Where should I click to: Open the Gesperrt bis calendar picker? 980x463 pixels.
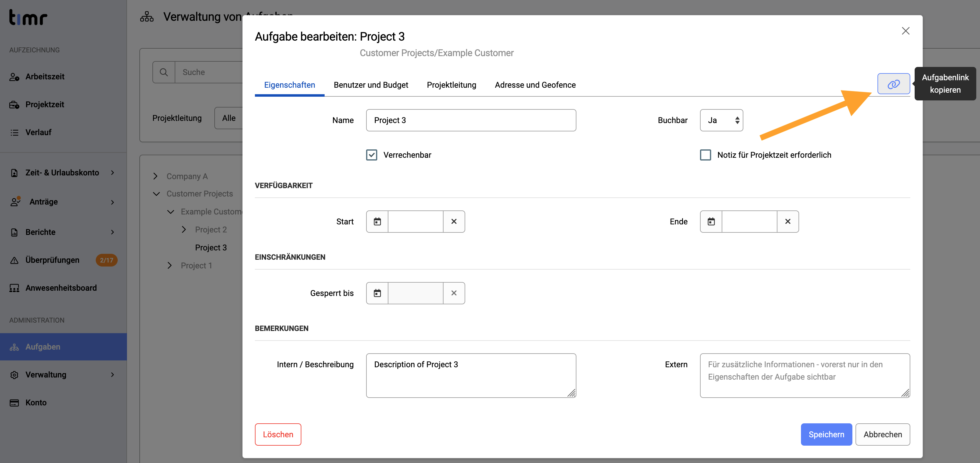click(x=377, y=293)
